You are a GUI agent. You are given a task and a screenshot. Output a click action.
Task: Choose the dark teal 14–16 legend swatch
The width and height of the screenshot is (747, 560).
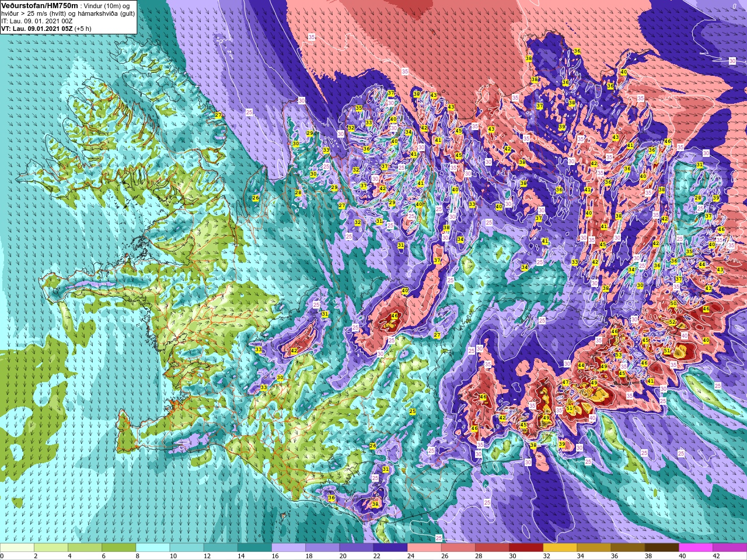click(254, 548)
